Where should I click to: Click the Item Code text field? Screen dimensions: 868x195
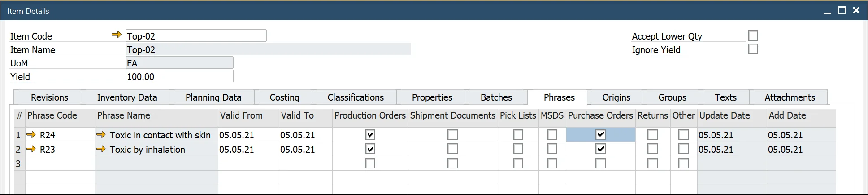pos(196,36)
